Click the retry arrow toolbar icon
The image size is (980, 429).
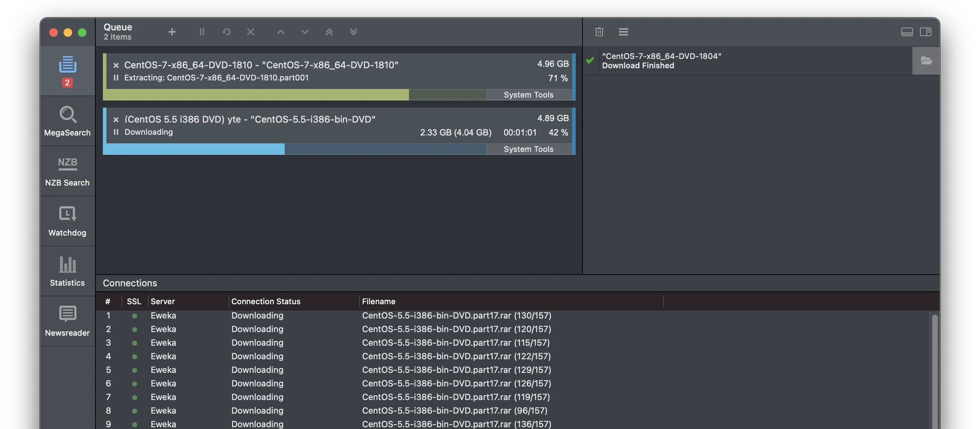point(226,32)
